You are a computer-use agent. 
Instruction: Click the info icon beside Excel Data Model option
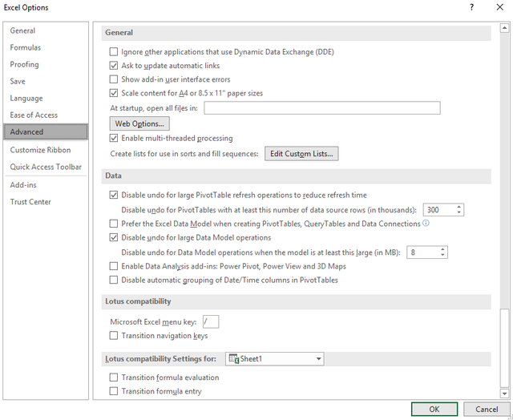(x=426, y=224)
